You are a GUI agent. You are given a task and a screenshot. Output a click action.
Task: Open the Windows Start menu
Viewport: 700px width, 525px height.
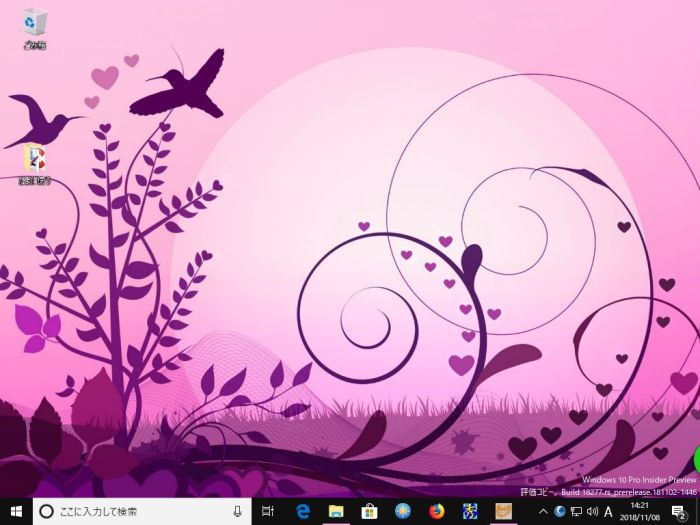[16, 511]
